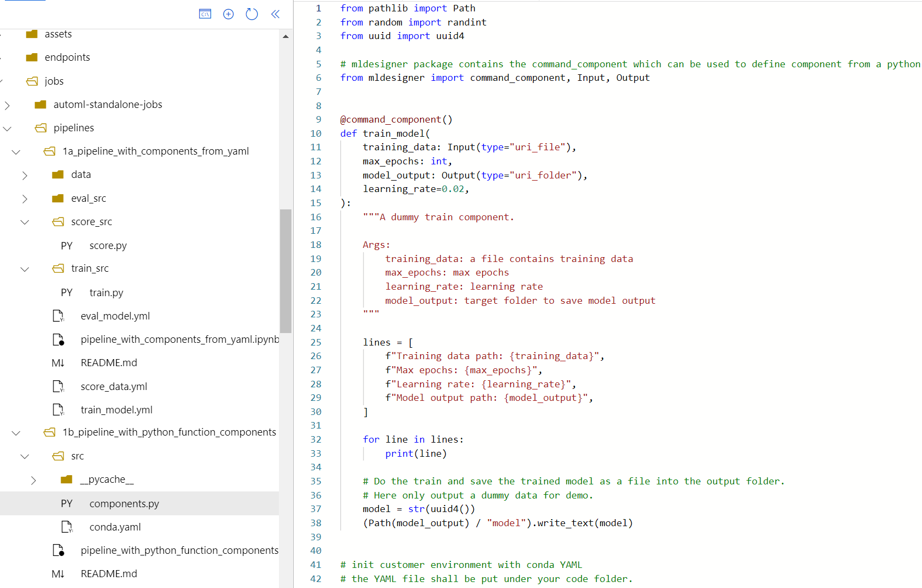Click the 'max_epochs: int,' parameter line
The height and width of the screenshot is (588, 922).
408,161
